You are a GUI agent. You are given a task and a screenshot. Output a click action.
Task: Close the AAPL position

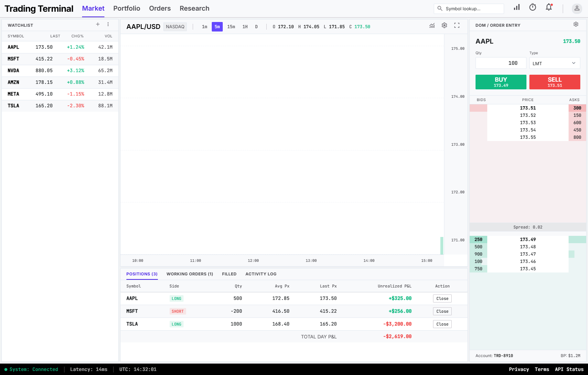(442, 298)
